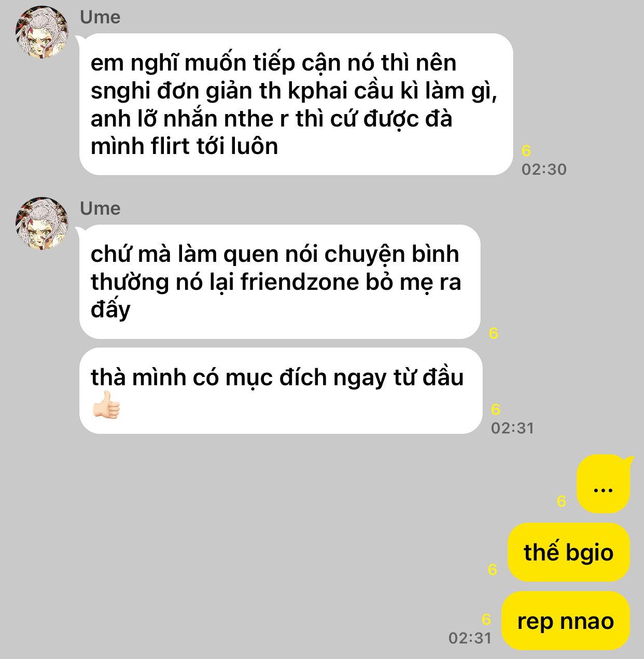
Task: Click the 02:31 timestamp beside "rep nnao"
Action: tap(470, 638)
